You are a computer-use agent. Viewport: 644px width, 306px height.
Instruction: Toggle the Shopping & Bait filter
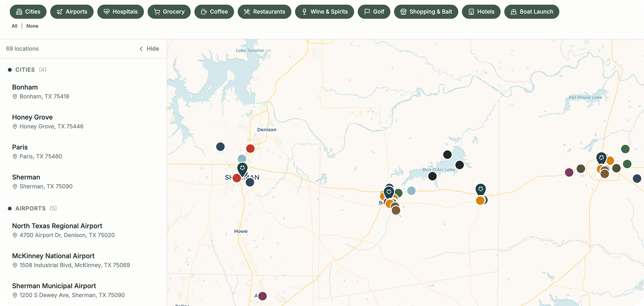[x=426, y=12]
